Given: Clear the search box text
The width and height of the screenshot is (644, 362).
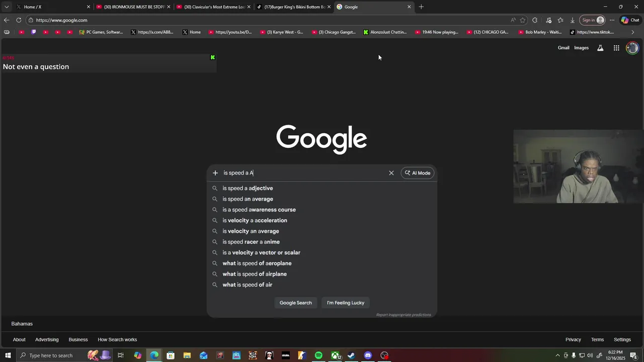Looking at the screenshot, I should [x=391, y=173].
